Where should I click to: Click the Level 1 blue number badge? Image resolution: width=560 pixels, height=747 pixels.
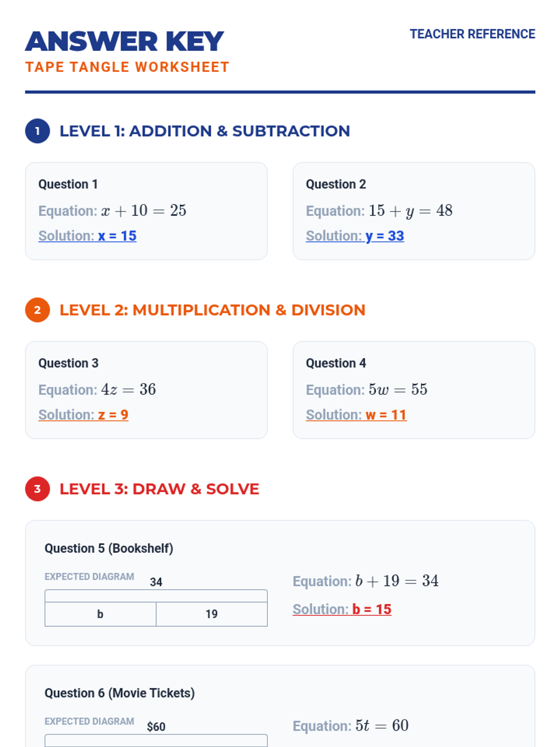[37, 131]
